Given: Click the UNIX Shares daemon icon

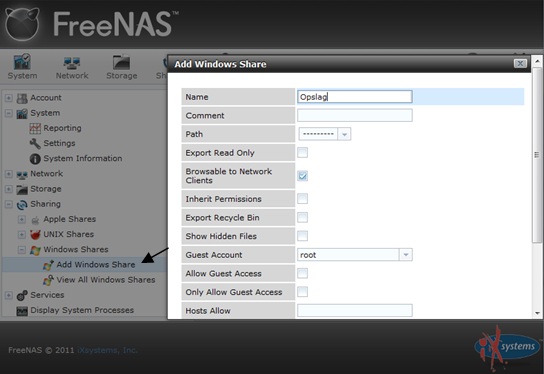Looking at the screenshot, I should point(35,235).
